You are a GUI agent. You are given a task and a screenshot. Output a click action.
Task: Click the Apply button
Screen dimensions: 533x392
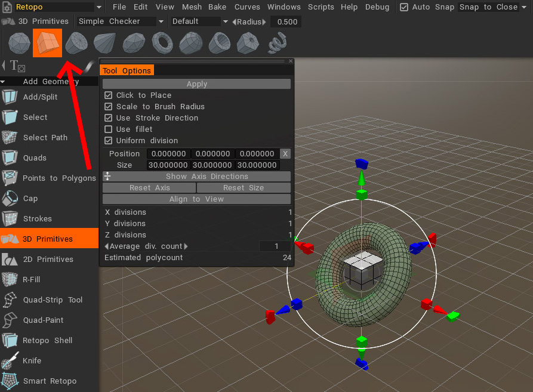(196, 84)
